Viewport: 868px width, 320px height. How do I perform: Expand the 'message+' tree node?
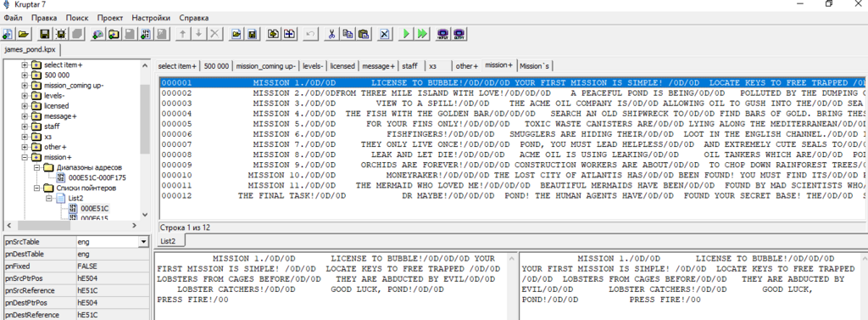pos(25,116)
